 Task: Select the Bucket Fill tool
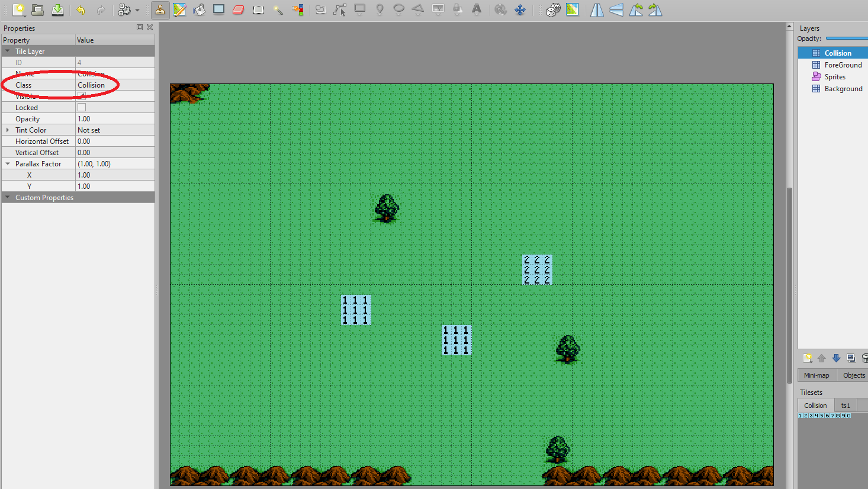click(200, 10)
